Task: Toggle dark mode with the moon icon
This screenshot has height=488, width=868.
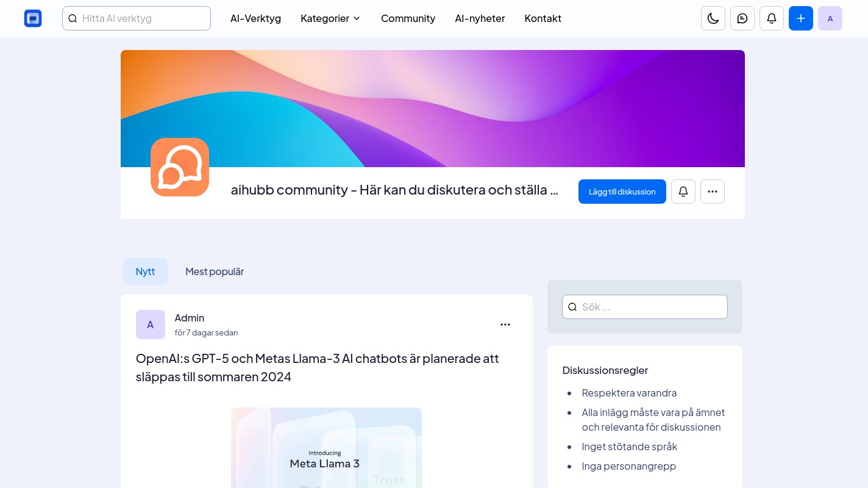Action: tap(713, 18)
